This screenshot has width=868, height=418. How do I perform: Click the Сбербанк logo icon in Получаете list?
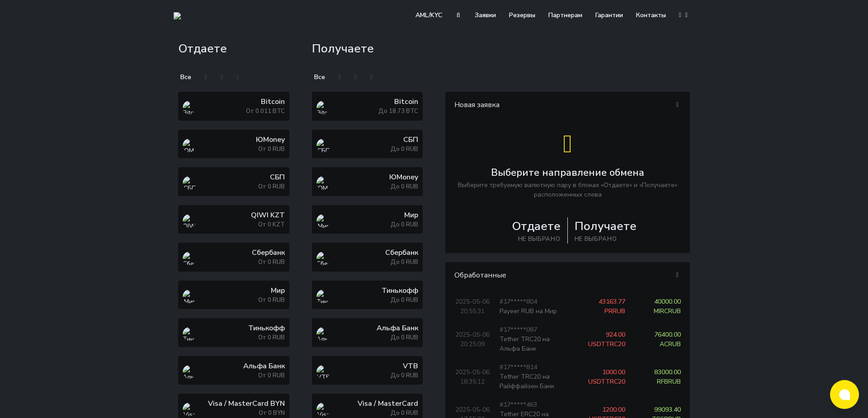coord(322,257)
